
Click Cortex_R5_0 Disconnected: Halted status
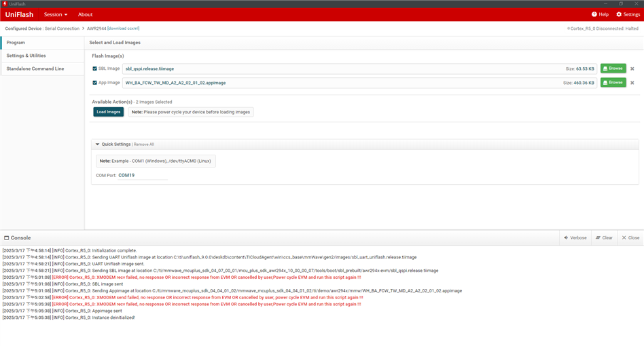603,28
